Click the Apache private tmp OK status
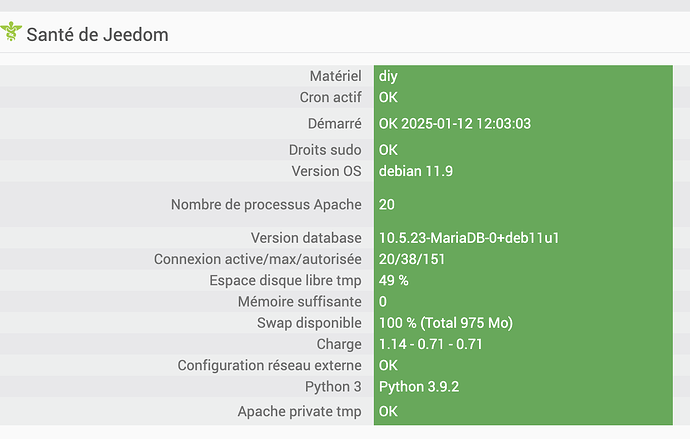The image size is (690, 439). pos(388,411)
